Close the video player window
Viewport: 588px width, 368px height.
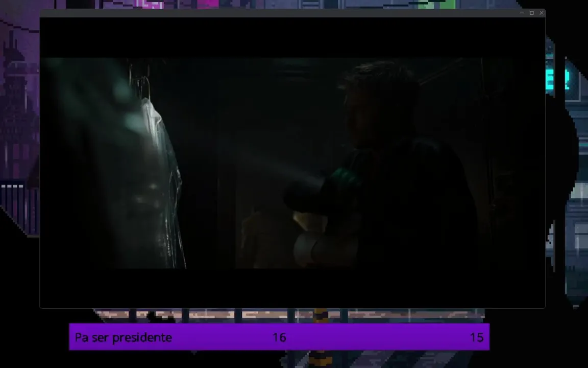(x=542, y=13)
